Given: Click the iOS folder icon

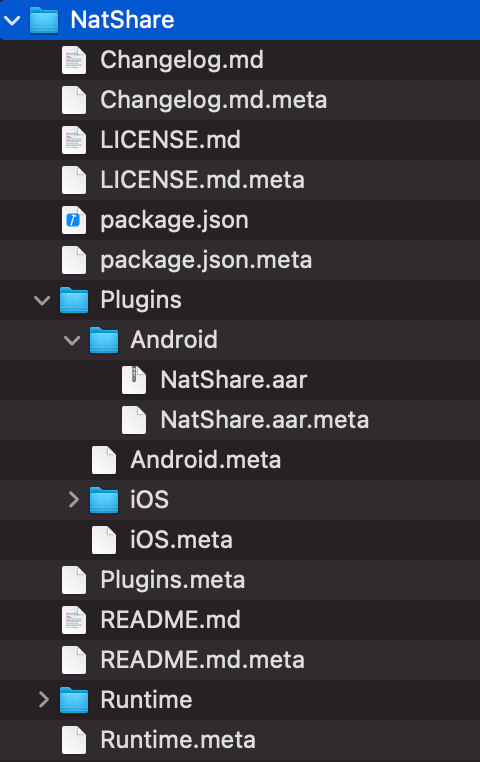Looking at the screenshot, I should (104, 500).
